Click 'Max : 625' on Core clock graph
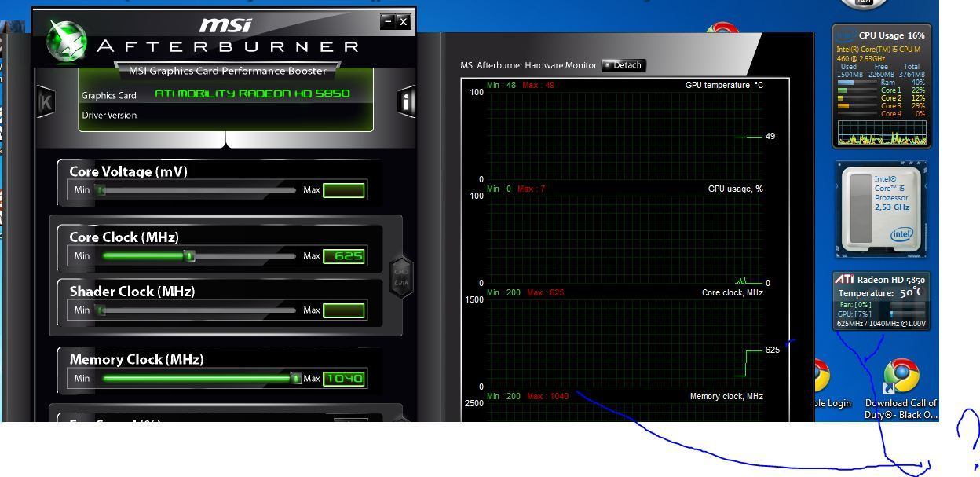 (x=545, y=292)
